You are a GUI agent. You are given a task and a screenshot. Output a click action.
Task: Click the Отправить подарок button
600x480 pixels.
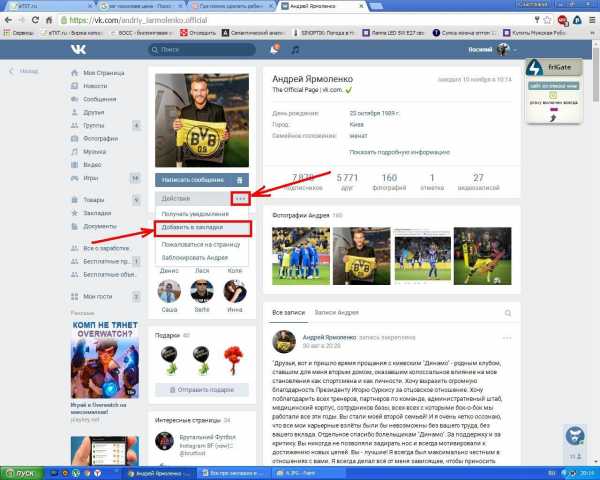202,390
